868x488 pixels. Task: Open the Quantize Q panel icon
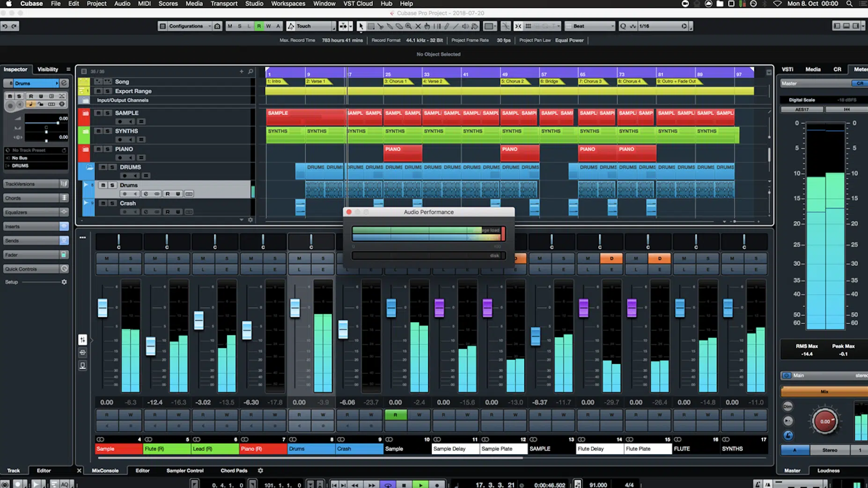pos(623,26)
